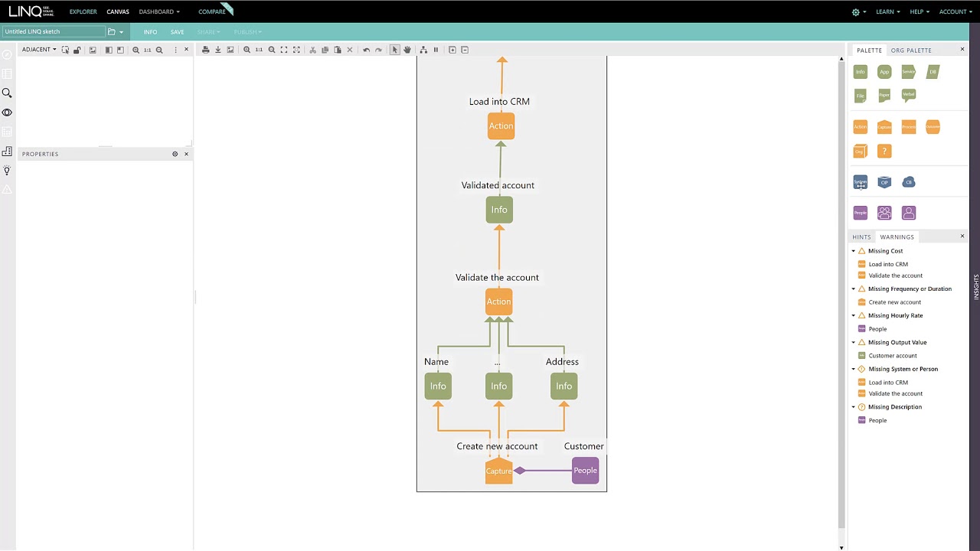This screenshot has width=980, height=551.
Task: Open the HELP dropdown menu
Action: coord(920,11)
